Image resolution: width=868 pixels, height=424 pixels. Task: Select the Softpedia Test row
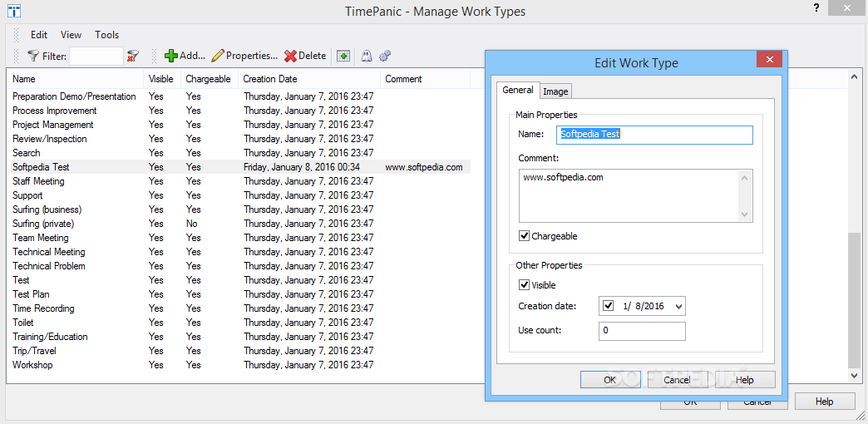[240, 167]
